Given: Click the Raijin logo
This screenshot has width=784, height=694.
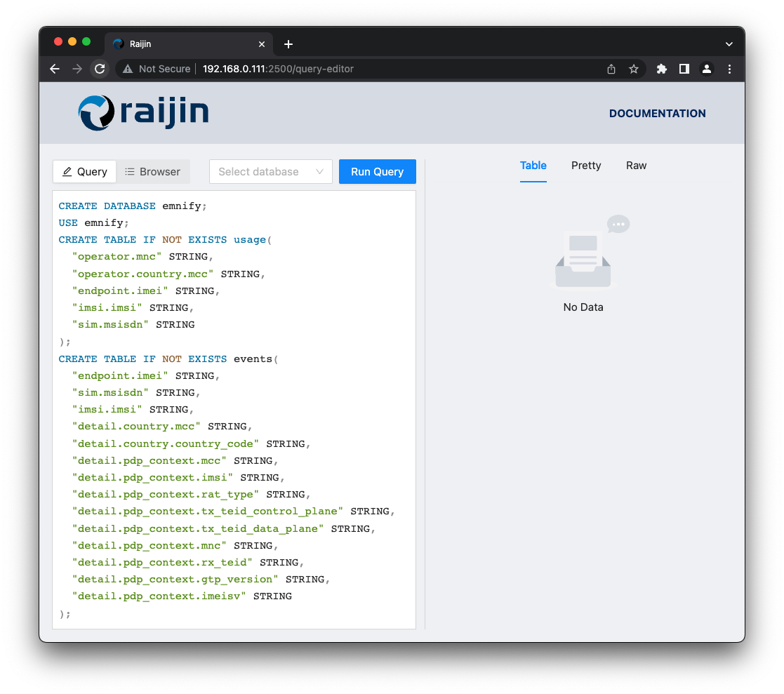Looking at the screenshot, I should pos(142,112).
